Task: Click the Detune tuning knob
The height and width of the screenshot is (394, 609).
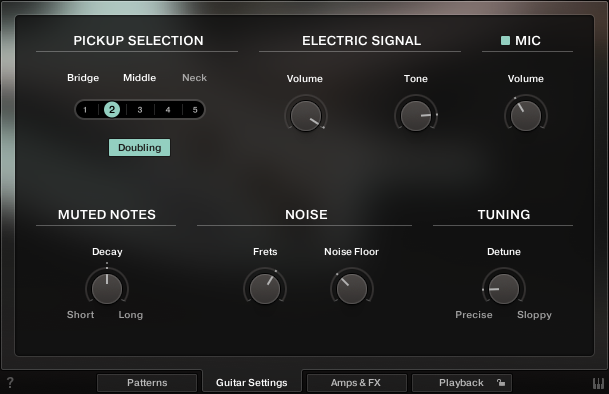Action: [x=504, y=289]
